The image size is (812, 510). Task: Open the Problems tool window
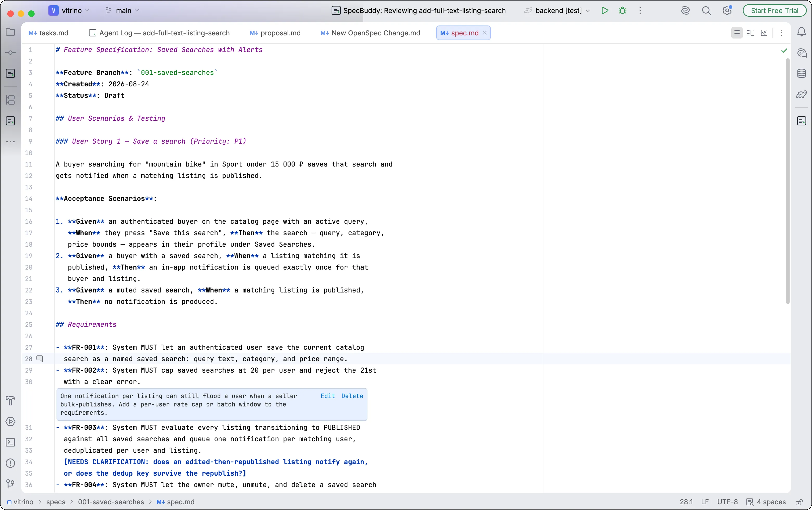pos(10,463)
